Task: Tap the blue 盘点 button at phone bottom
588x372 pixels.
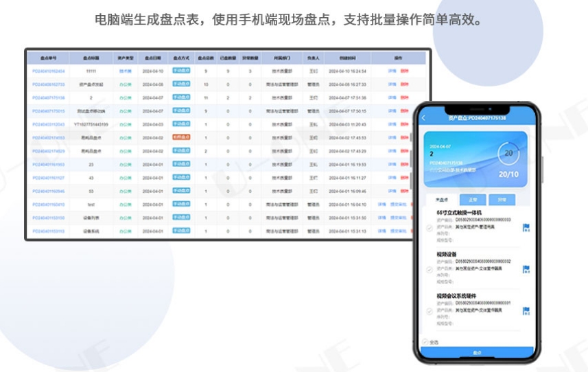Action: 477,353
